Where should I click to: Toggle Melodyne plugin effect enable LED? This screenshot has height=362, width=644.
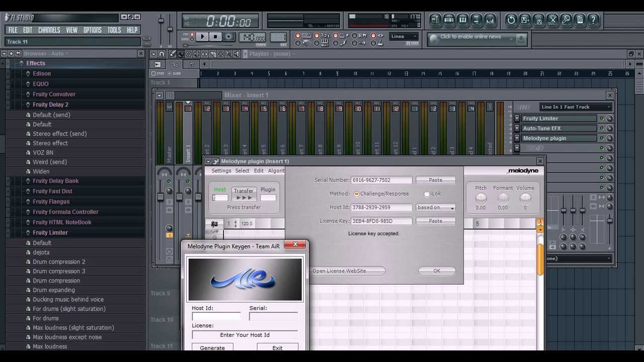click(601, 138)
